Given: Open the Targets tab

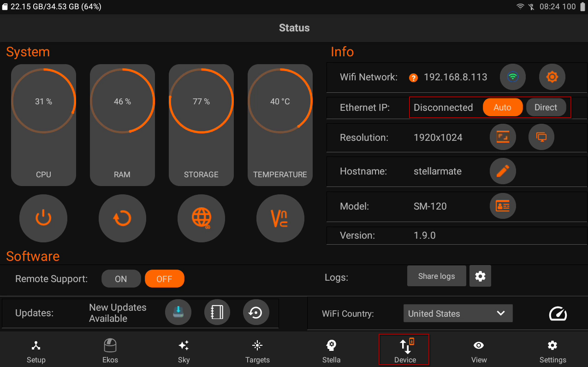Looking at the screenshot, I should coord(257,351).
